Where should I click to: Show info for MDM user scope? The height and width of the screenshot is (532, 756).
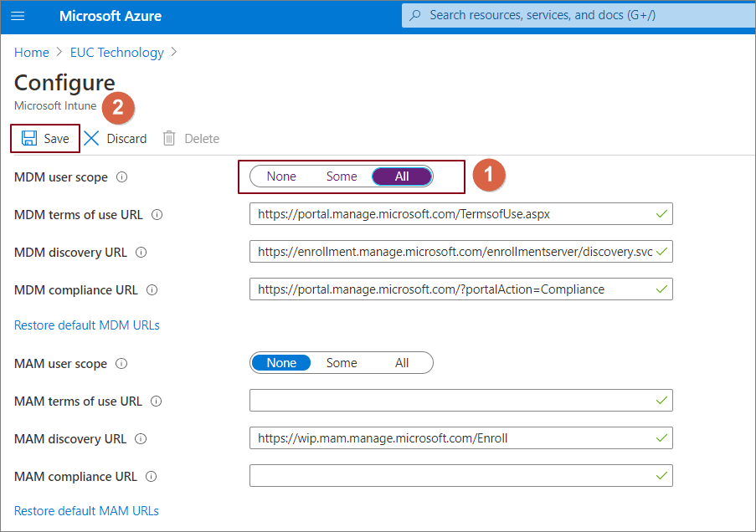122,177
